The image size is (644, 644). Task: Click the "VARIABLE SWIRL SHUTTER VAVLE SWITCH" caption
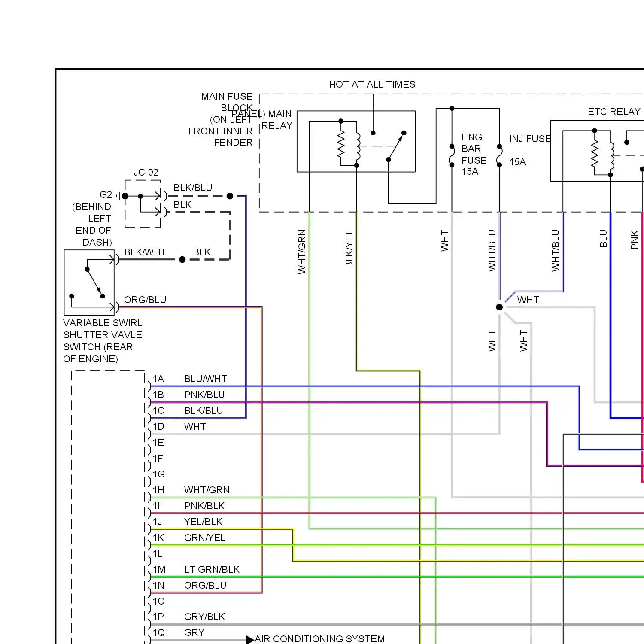coord(103,341)
